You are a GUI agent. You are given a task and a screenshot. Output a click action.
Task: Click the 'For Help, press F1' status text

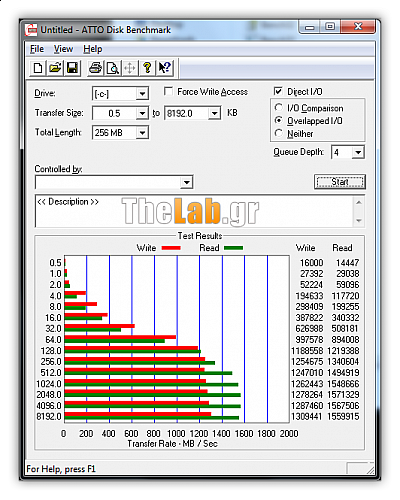click(61, 469)
